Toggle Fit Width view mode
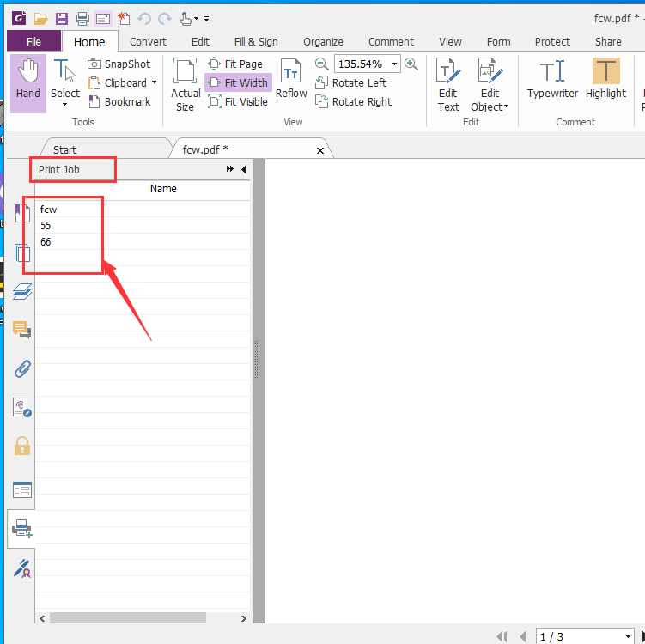 [238, 83]
